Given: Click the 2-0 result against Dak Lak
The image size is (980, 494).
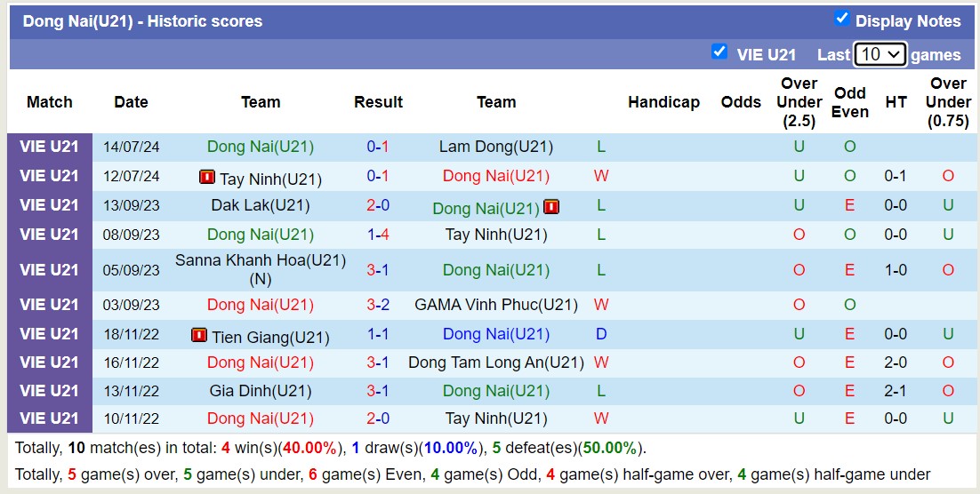Looking at the screenshot, I should coord(378,205).
